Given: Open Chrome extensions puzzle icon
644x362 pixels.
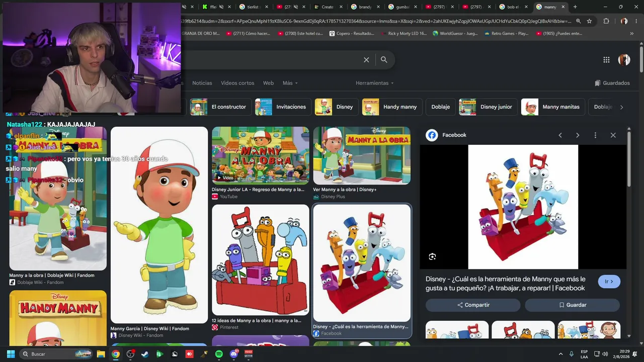Looking at the screenshot, I should [606, 21].
